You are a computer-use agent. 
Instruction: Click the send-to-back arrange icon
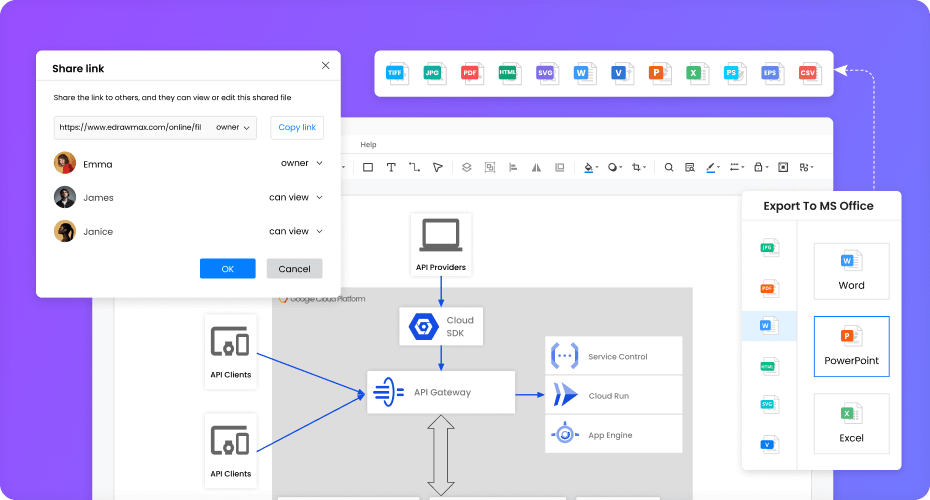(x=559, y=167)
